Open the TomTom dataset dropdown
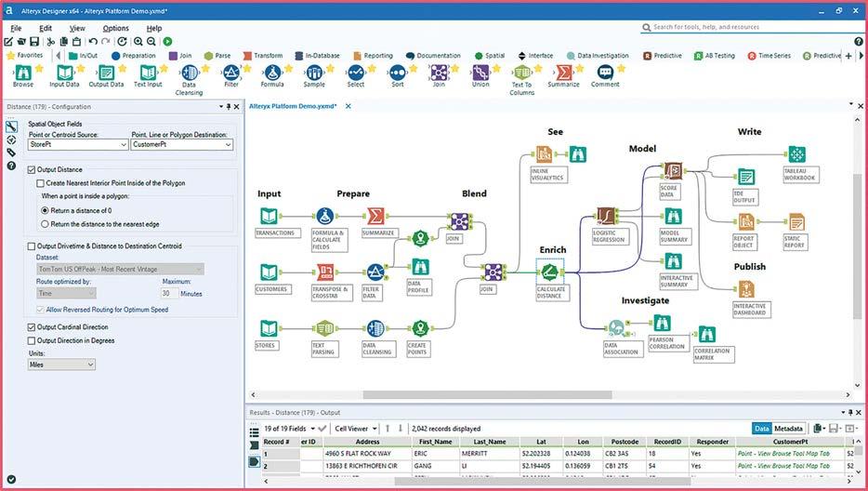 (120, 269)
